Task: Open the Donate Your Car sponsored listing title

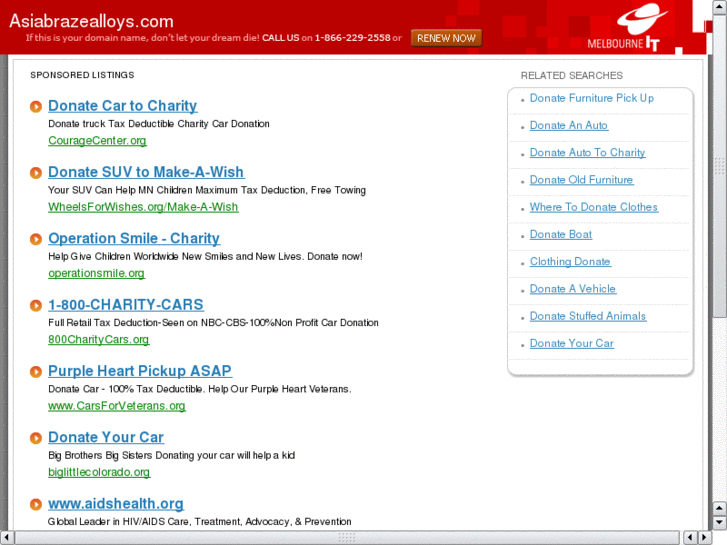Action: pos(106,437)
